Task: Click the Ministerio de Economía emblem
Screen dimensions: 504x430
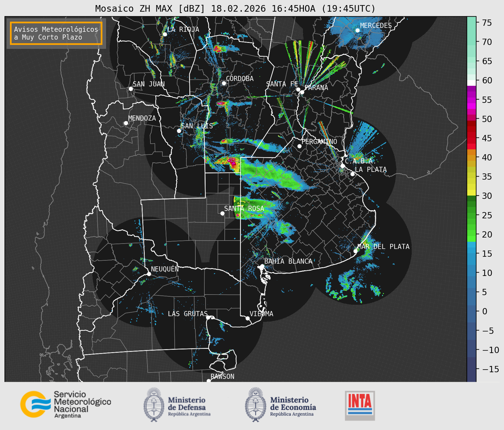Action: point(255,405)
